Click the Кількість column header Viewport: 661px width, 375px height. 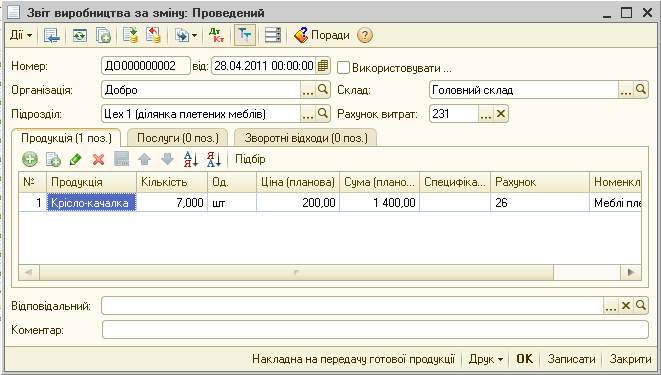point(172,182)
